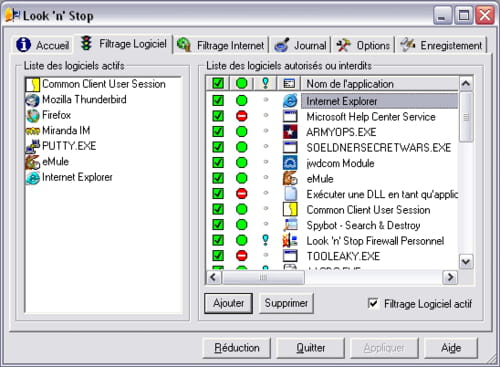Screen dimensions: 500x367
Task: Click the horizontal scrollbar thumb
Action: 263,277
